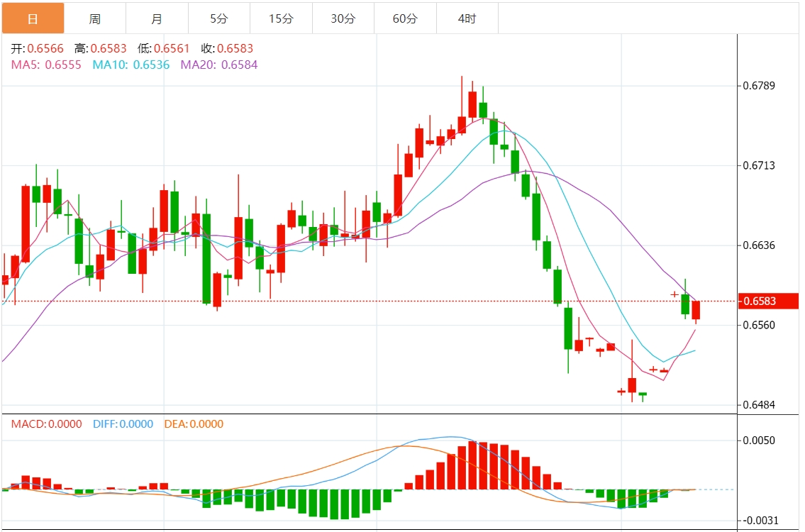Click the 开:0.6566 open price value
805x532 pixels.
38,48
